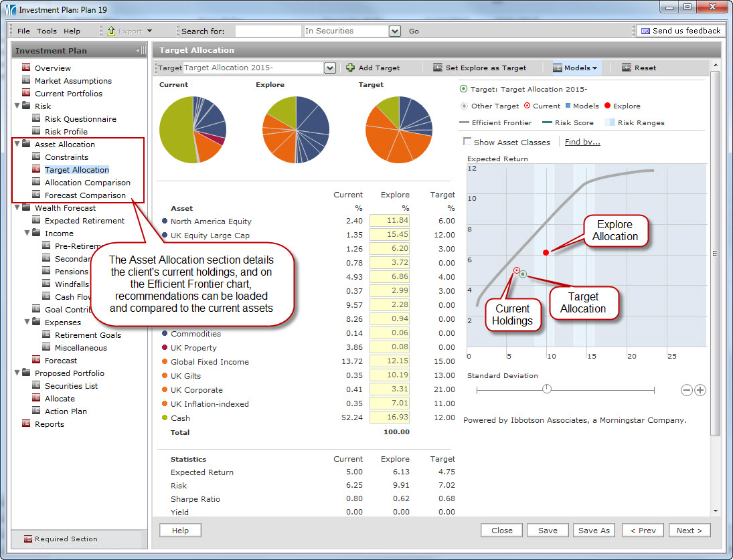Open the Target Allocation dropdown
The image size is (733, 560).
tap(329, 68)
